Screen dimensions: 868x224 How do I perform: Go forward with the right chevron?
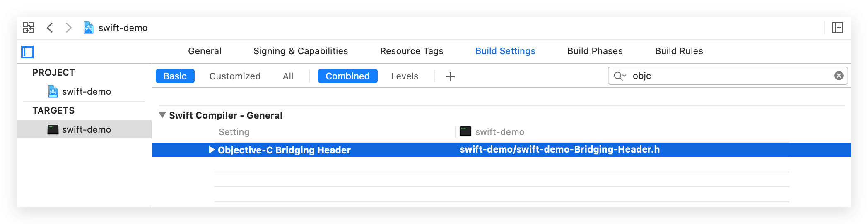pyautogui.click(x=69, y=28)
